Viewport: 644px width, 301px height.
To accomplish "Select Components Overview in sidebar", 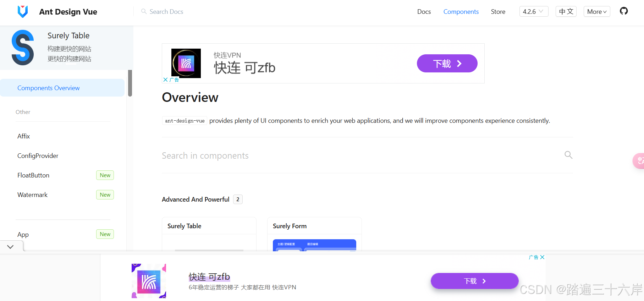I will coord(62,88).
